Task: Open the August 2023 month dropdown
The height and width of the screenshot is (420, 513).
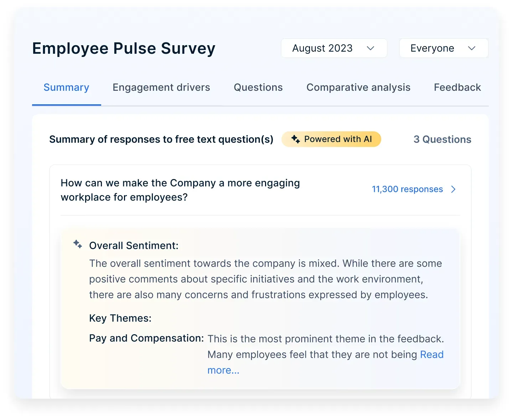Action: click(x=333, y=48)
